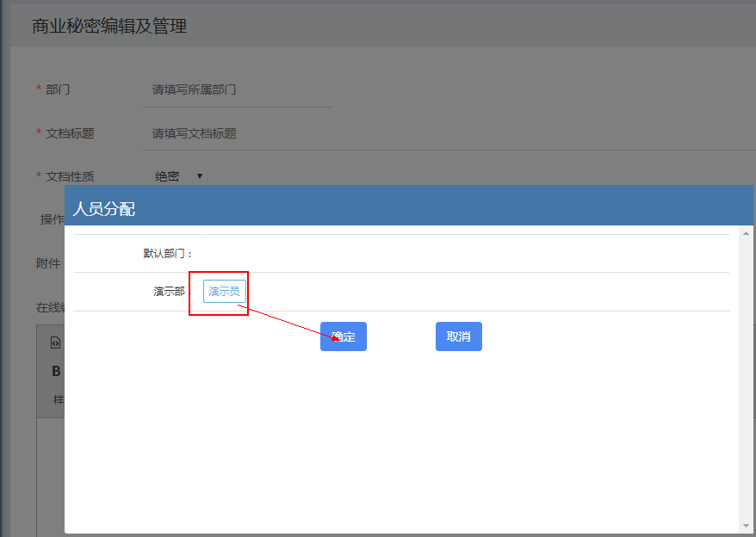This screenshot has width=756, height=537.
Task: Click the 附件 label
Action: (x=48, y=263)
